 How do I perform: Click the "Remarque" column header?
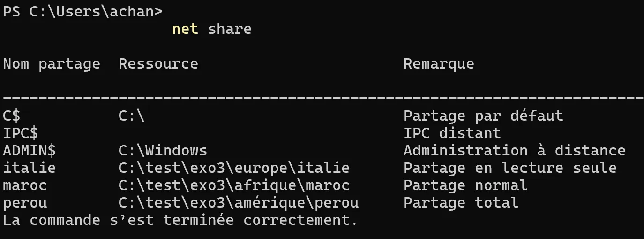click(439, 64)
